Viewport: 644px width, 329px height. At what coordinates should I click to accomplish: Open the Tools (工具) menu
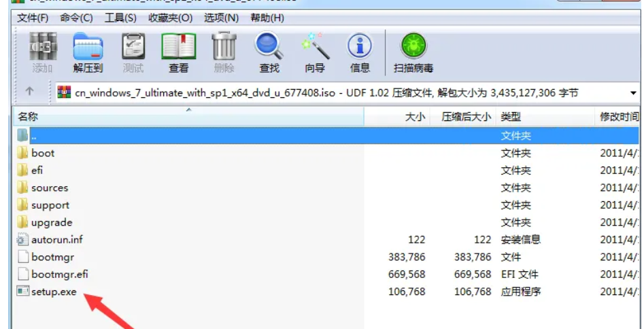pyautogui.click(x=120, y=18)
